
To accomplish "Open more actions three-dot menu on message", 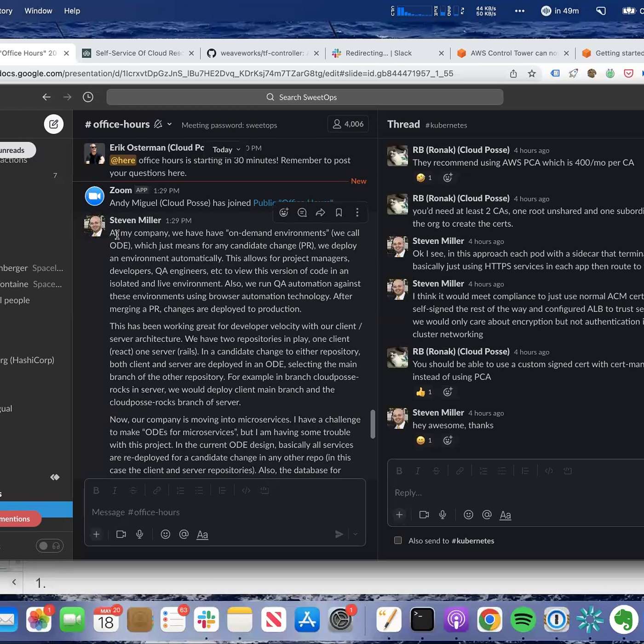I will (x=357, y=213).
